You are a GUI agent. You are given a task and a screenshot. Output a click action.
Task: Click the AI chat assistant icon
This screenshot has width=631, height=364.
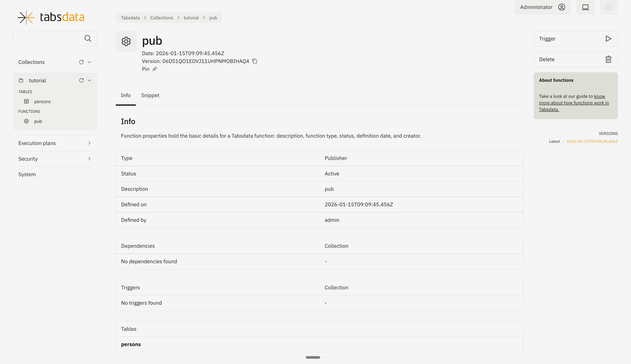tap(609, 7)
